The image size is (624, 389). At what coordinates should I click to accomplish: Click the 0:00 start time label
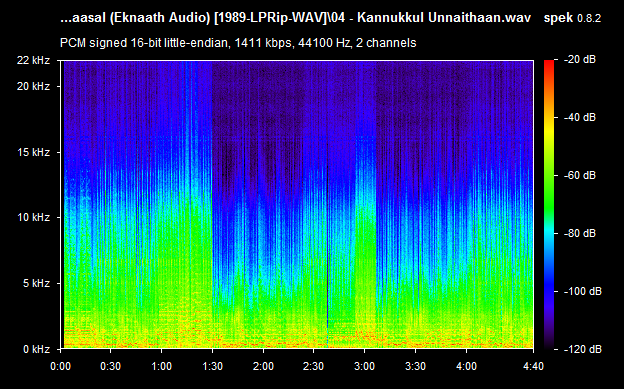click(60, 366)
